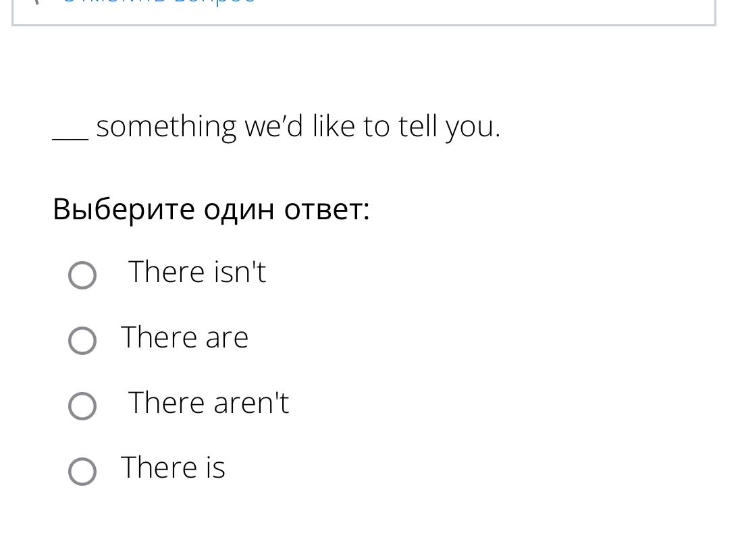
Task: Click the "There isn't" answer label text
Action: [x=197, y=272]
